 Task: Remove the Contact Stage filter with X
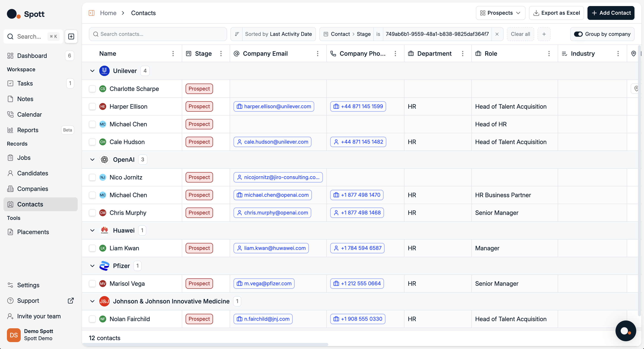tap(497, 34)
